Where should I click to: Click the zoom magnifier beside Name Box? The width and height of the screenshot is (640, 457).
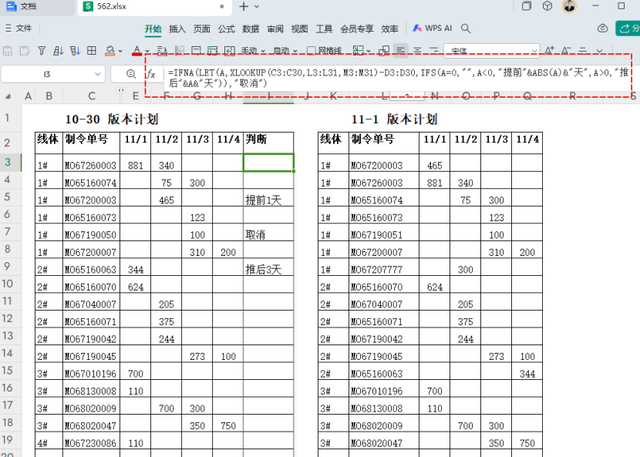131,74
